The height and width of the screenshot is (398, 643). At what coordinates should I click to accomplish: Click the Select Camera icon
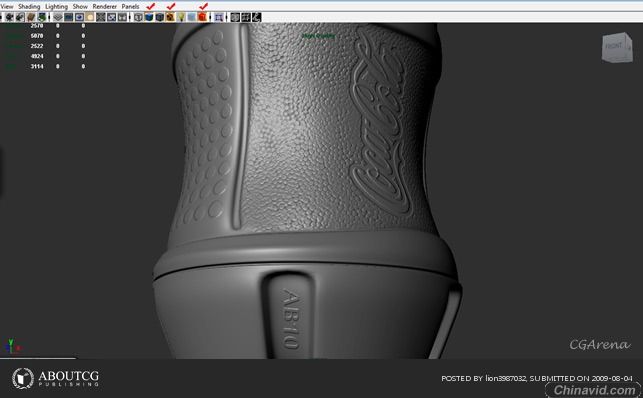tap(9, 17)
